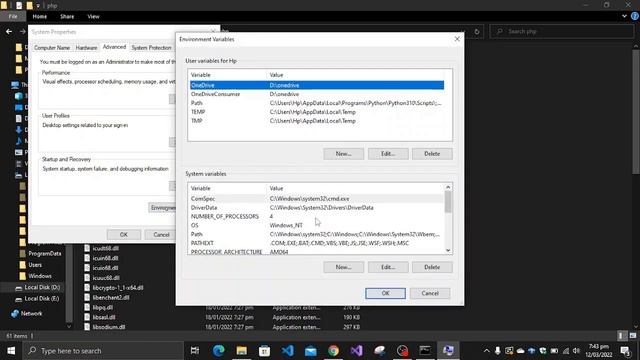Select the OS system variable row
The width and height of the screenshot is (640, 360).
tap(317, 225)
